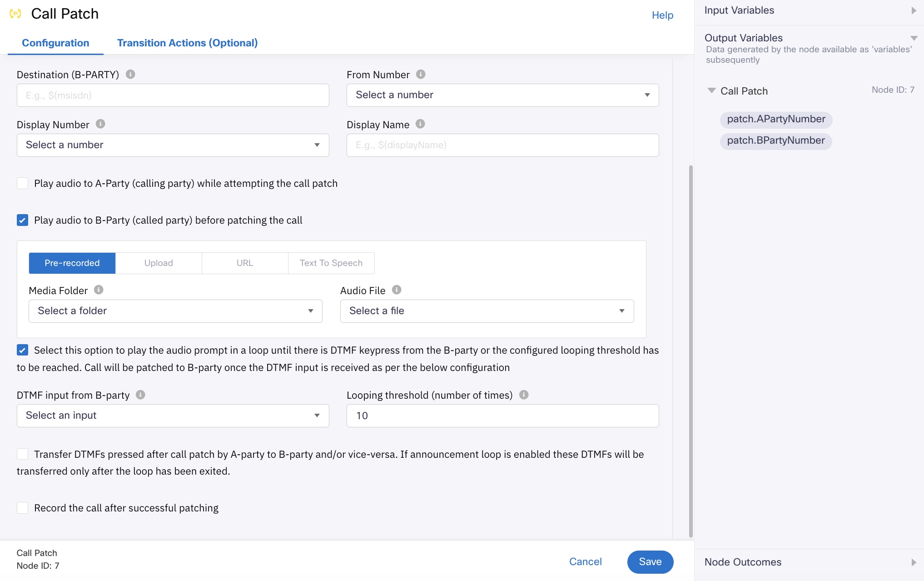This screenshot has width=924, height=581.
Task: Click the Destination (B-PARTY) input field
Action: pyautogui.click(x=173, y=95)
